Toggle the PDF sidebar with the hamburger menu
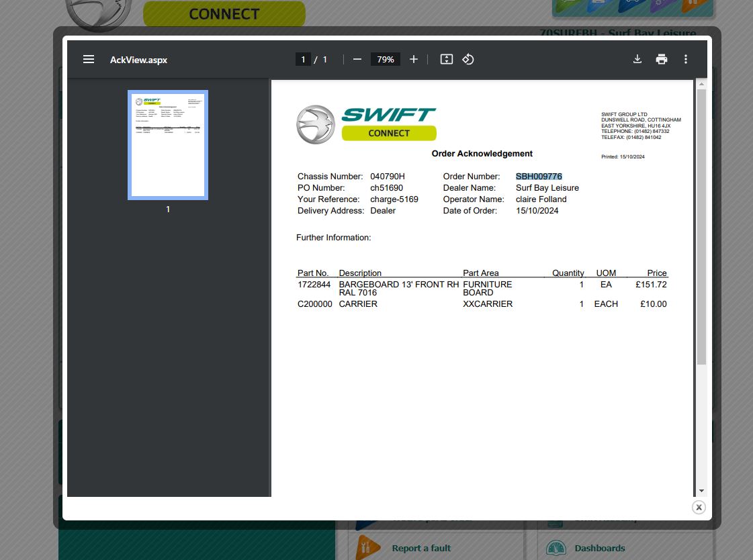 pos(89,59)
